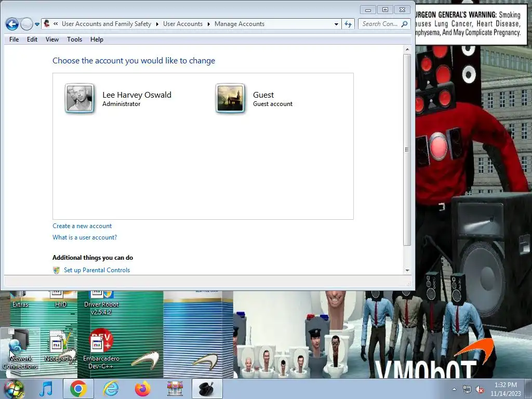Screen dimensions: 532x399
Task: Open the View menu
Action: [x=52, y=39]
